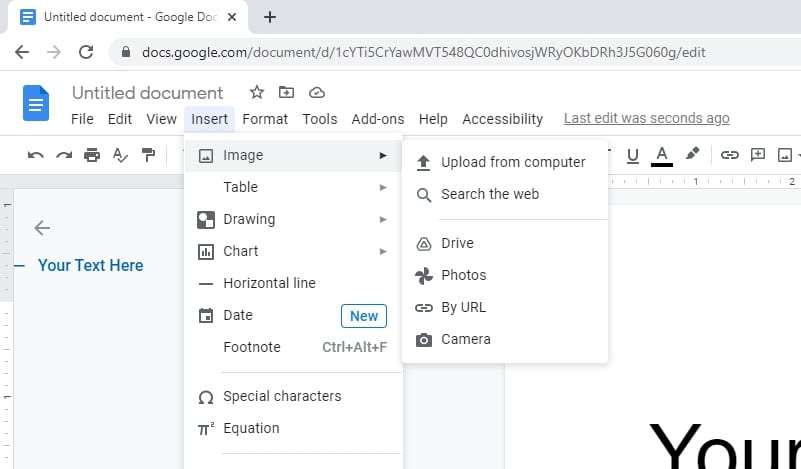Click the Insert image toolbar icon
Viewport: 801px width, 469px height.
pos(785,154)
